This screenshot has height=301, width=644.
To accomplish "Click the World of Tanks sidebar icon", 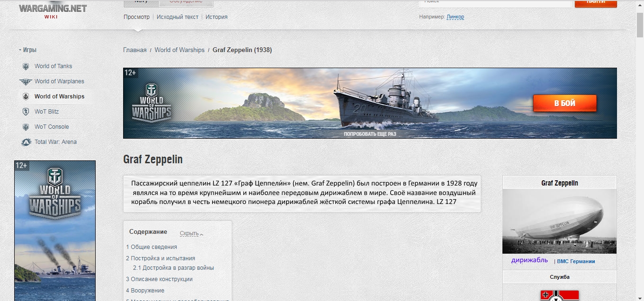I will (x=26, y=66).
